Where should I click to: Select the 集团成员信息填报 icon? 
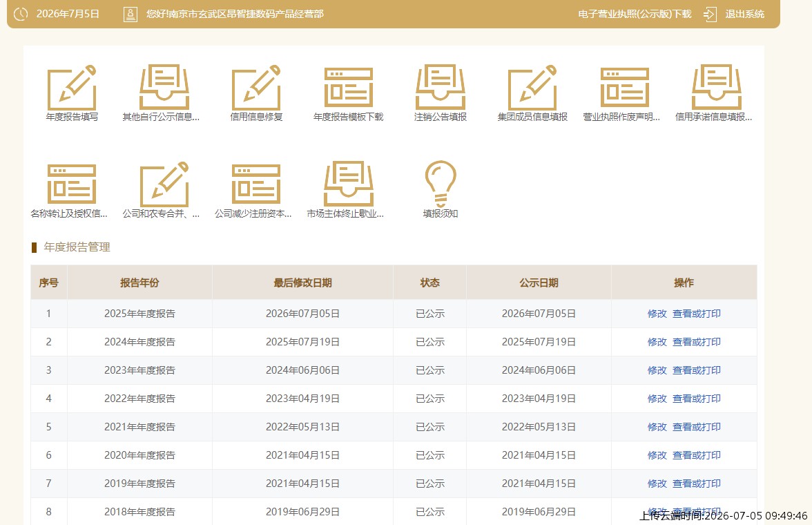point(532,88)
